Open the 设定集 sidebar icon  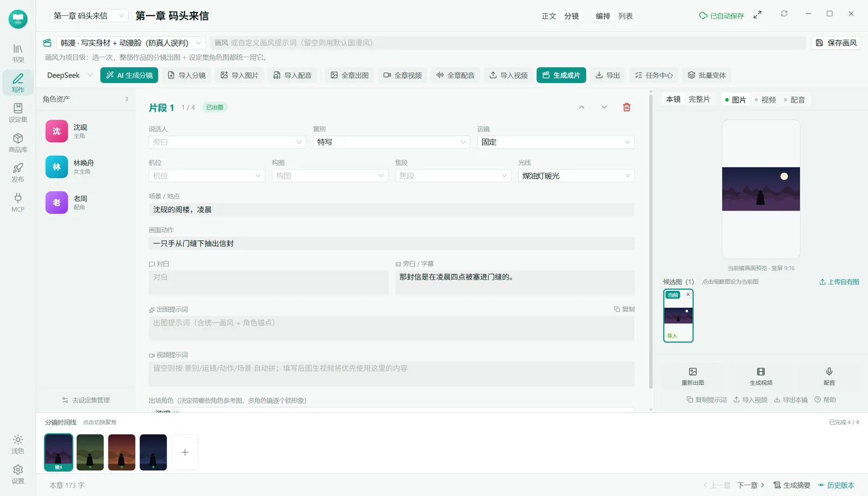pyautogui.click(x=18, y=113)
